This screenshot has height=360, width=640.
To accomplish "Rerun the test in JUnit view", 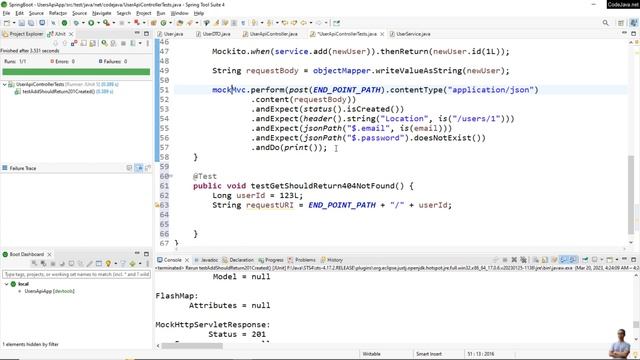I will pos(104,43).
